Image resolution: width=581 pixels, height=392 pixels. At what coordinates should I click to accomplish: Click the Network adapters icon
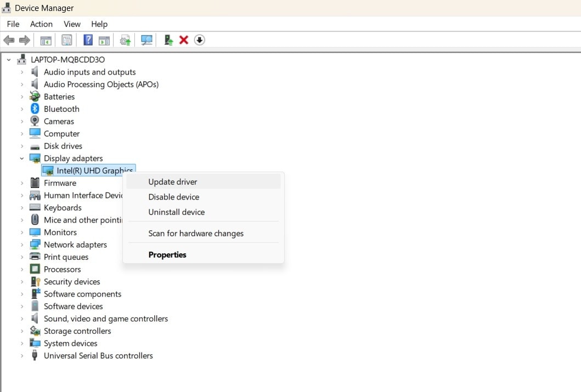35,245
